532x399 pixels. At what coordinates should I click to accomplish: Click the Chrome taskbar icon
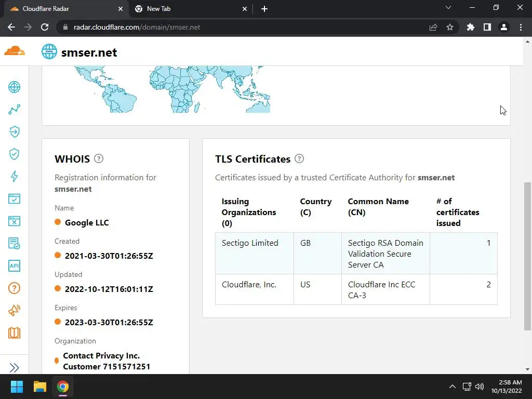(x=62, y=387)
